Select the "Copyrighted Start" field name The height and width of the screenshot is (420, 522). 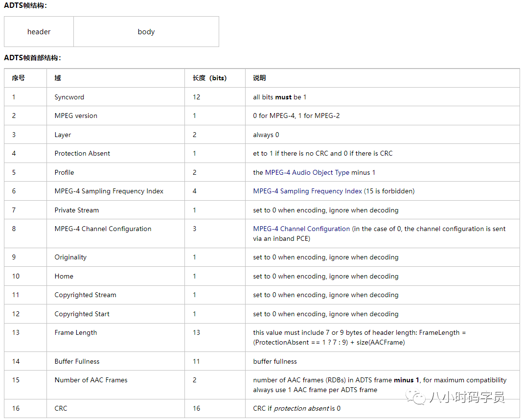pyautogui.click(x=82, y=313)
